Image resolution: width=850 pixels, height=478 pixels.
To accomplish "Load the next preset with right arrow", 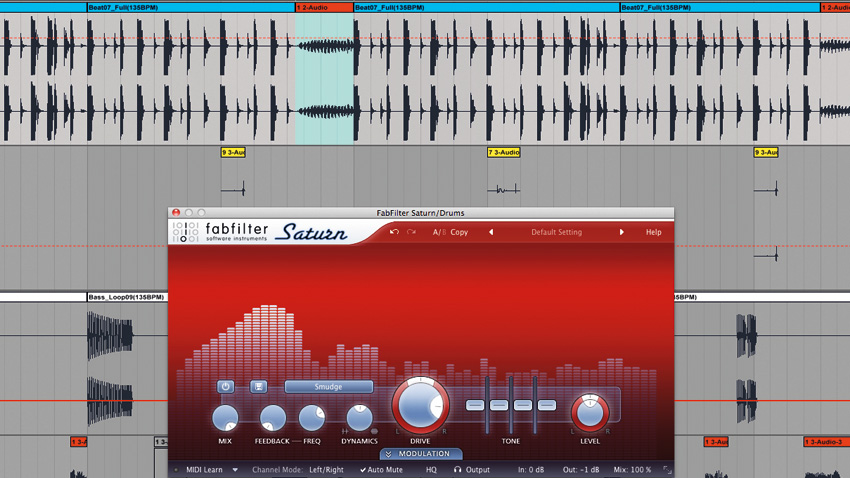I will click(x=621, y=232).
